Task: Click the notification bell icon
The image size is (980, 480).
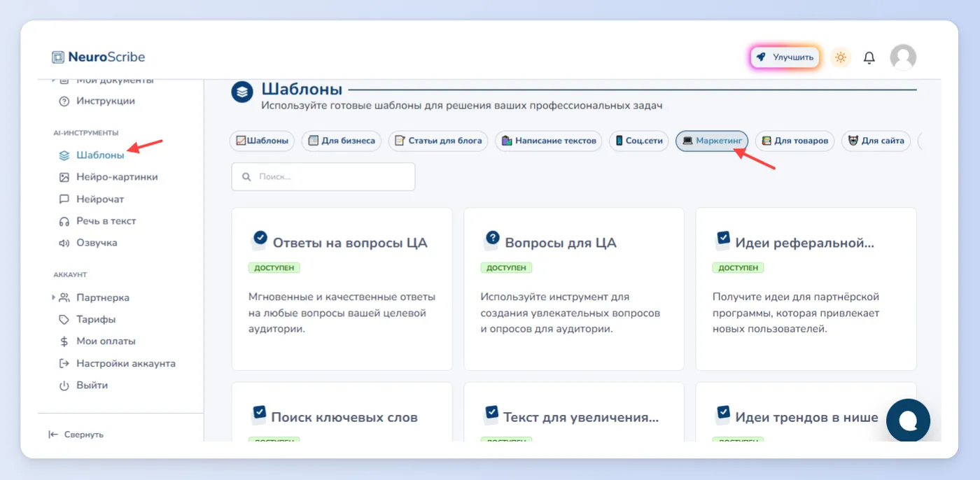Action: point(869,57)
